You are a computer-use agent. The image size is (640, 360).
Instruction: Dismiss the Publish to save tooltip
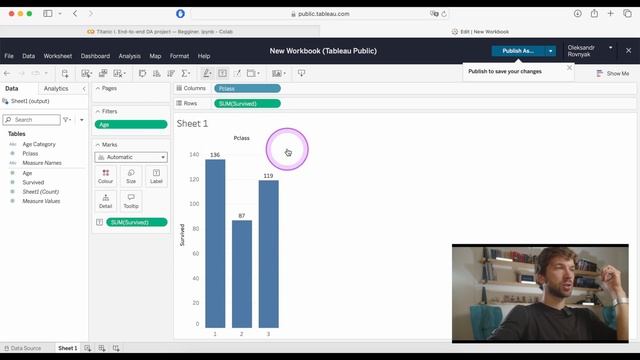pos(569,68)
